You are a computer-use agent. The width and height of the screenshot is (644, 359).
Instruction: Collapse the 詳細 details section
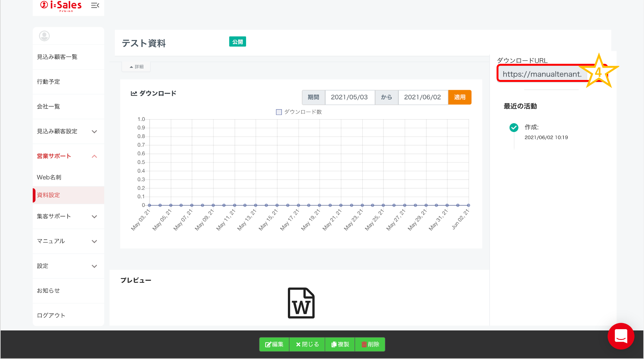pos(136,67)
